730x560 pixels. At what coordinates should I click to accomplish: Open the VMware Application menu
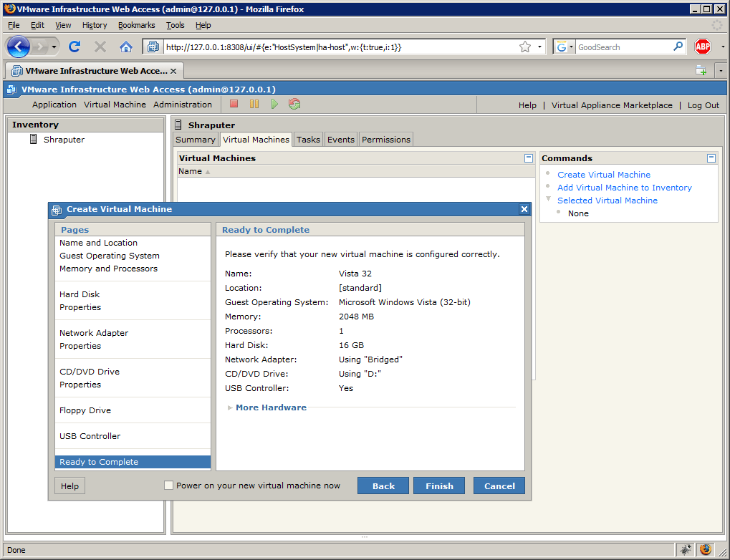point(54,105)
